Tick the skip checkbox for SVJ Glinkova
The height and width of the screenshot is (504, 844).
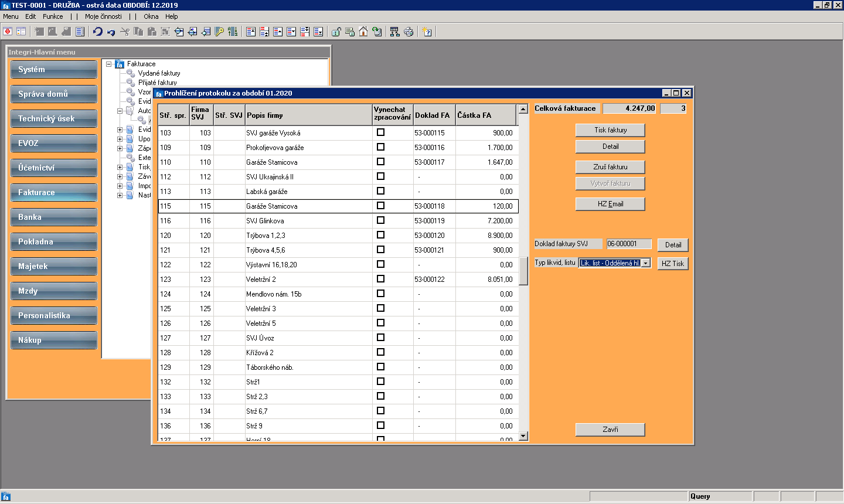[380, 220]
